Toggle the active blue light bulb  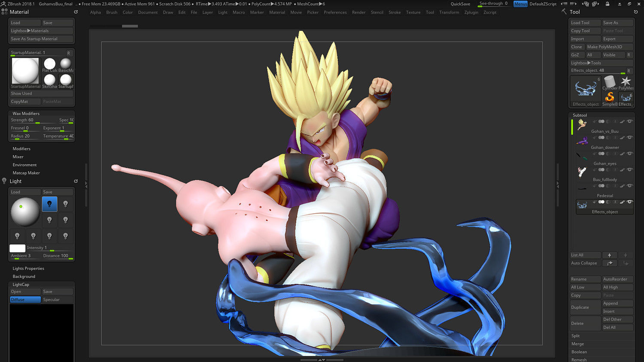pyautogui.click(x=50, y=204)
